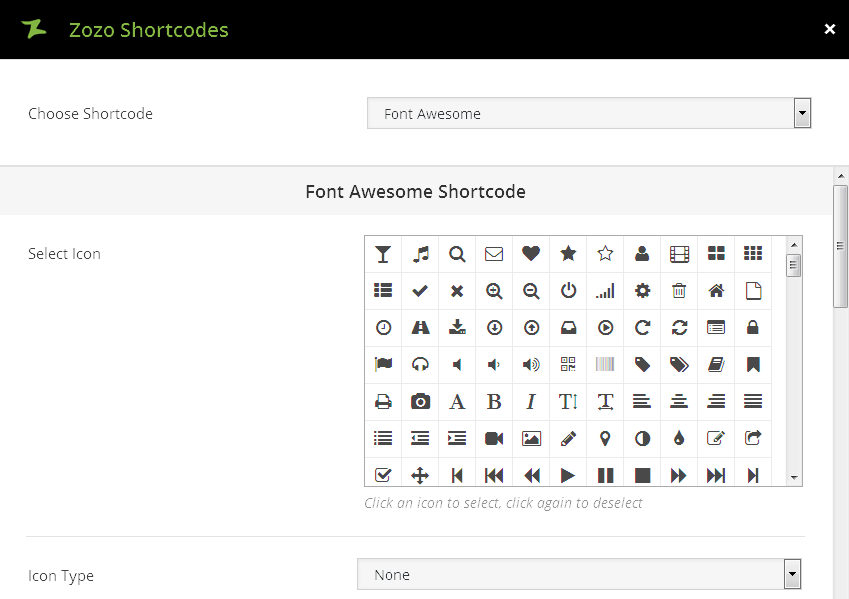Open the Choose Shortcode dropdown
The height and width of the screenshot is (599, 849).
589,114
